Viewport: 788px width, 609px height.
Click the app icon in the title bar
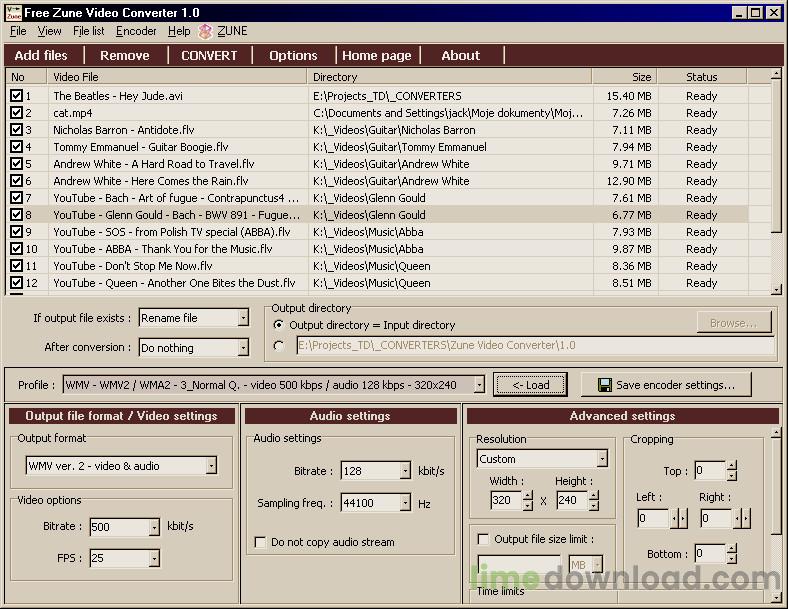pyautogui.click(x=14, y=13)
